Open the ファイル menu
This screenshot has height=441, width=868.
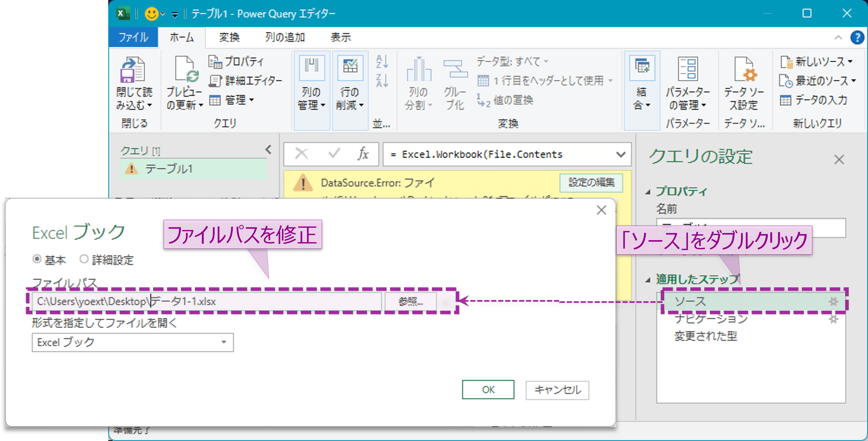pos(134,38)
